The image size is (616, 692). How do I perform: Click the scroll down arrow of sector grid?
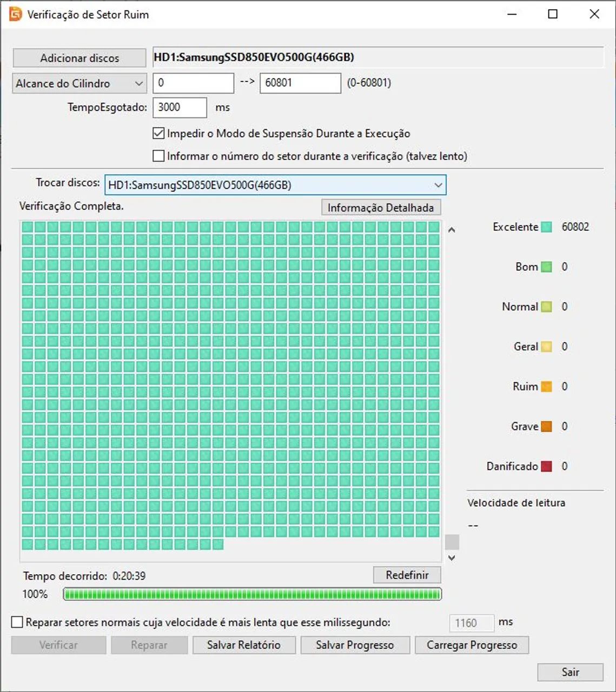[452, 558]
